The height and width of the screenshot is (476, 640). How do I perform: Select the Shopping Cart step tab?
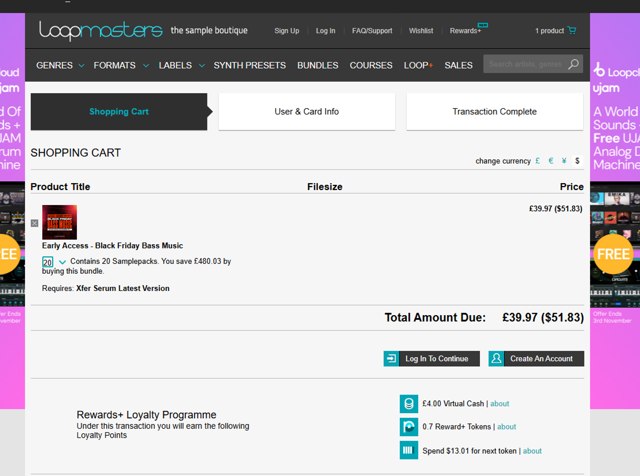tap(119, 111)
